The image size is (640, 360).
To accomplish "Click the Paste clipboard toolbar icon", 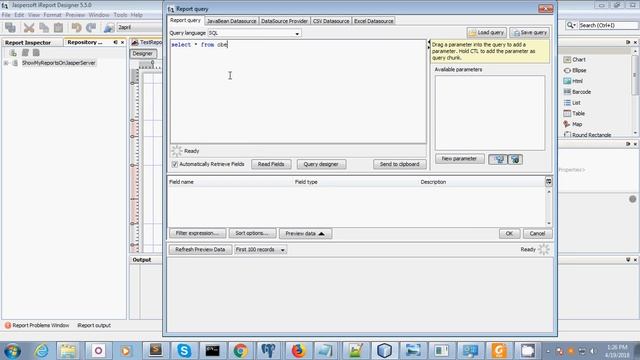I will point(58,27).
